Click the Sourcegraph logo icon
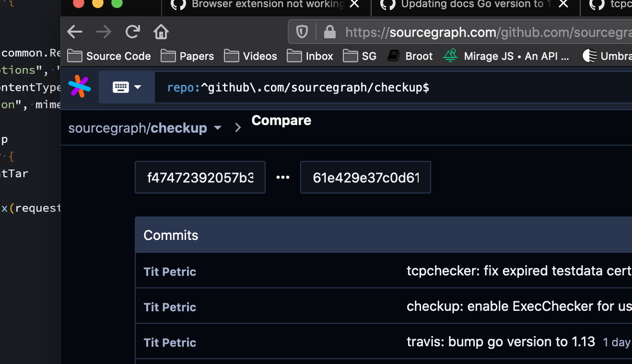 point(80,87)
